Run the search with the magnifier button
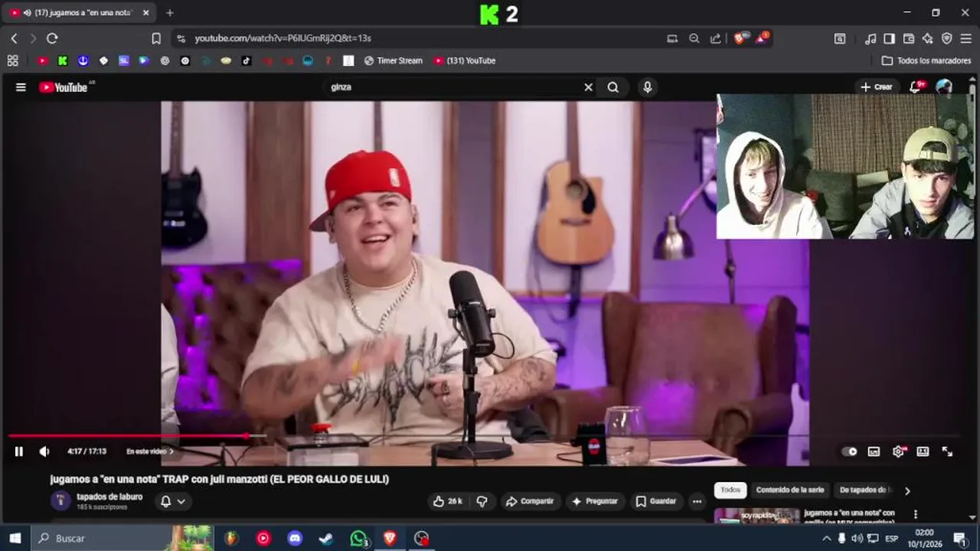980x551 pixels. tap(613, 87)
